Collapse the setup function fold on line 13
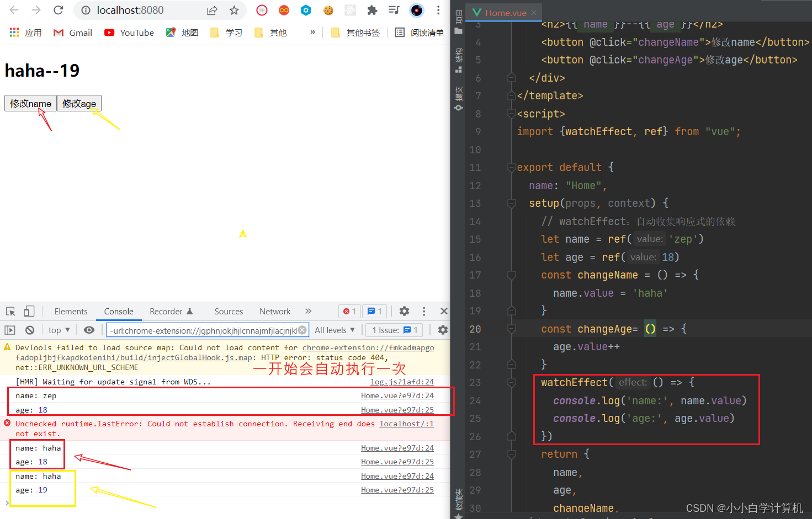812x519 pixels. 511,203
